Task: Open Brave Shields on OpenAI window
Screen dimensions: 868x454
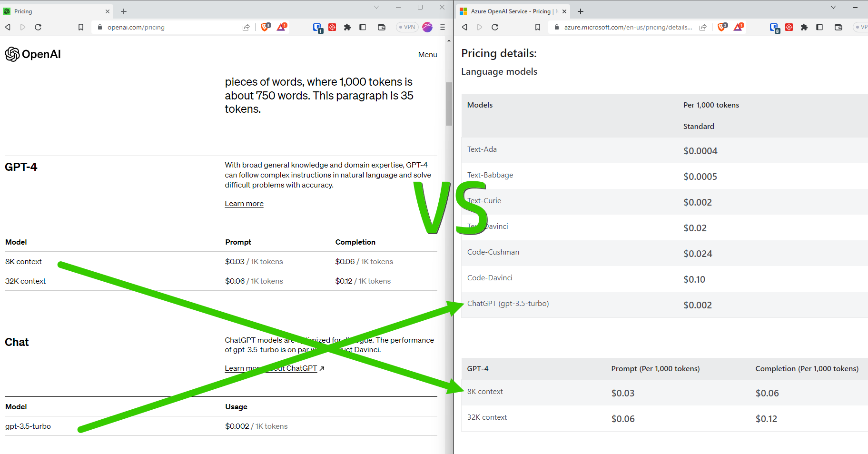Action: (266, 27)
